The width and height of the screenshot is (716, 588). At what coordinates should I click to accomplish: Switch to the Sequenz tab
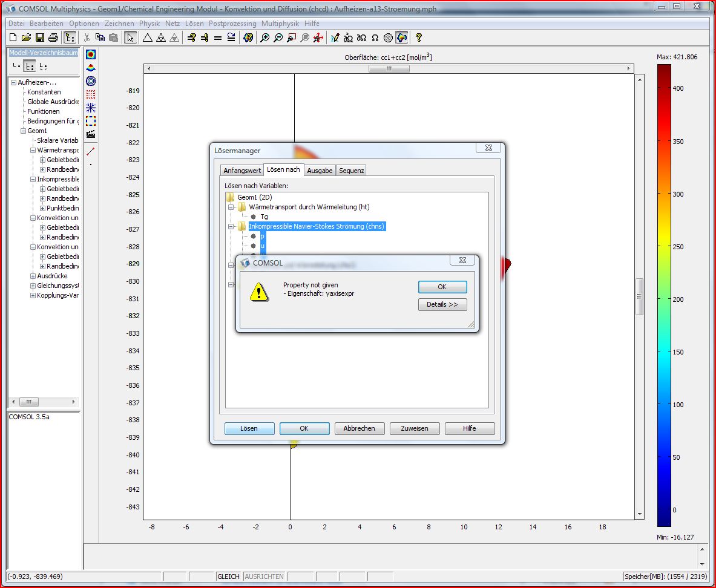(351, 171)
